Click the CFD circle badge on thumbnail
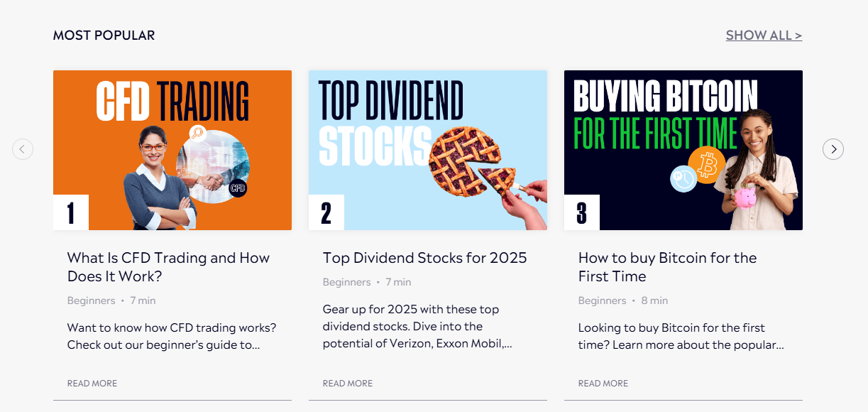This screenshot has height=412, width=868. [238, 188]
